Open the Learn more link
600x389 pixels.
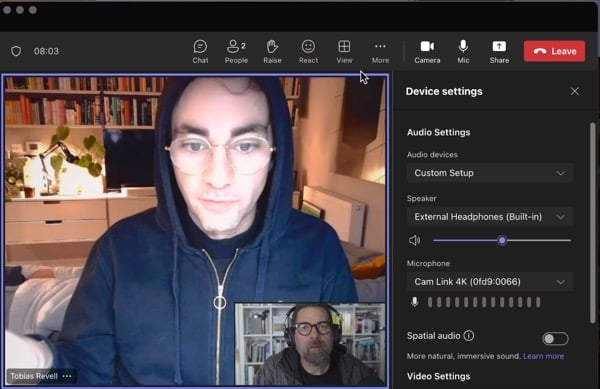coord(543,356)
